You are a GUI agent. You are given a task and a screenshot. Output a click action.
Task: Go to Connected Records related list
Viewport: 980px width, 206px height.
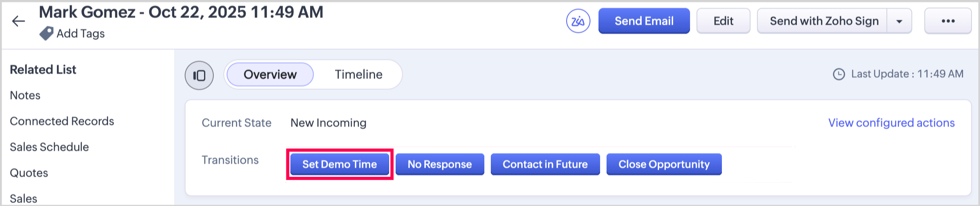(62, 121)
